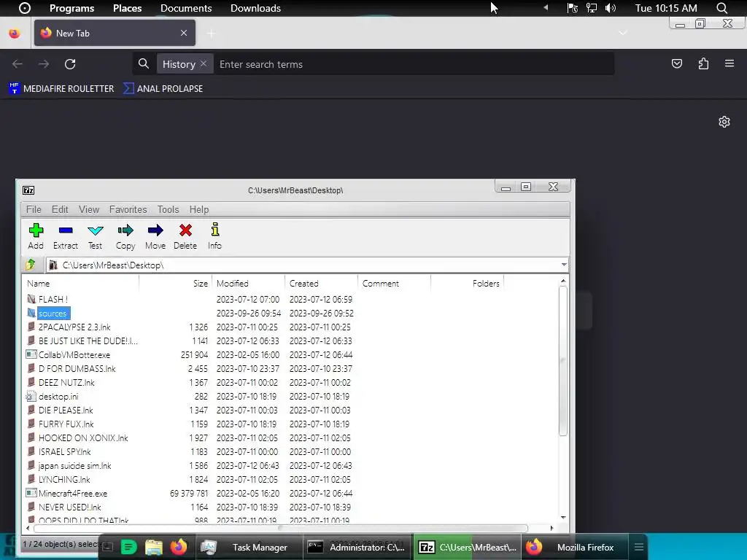
Task: Open the green notes taskbar icon
Action: click(x=128, y=547)
